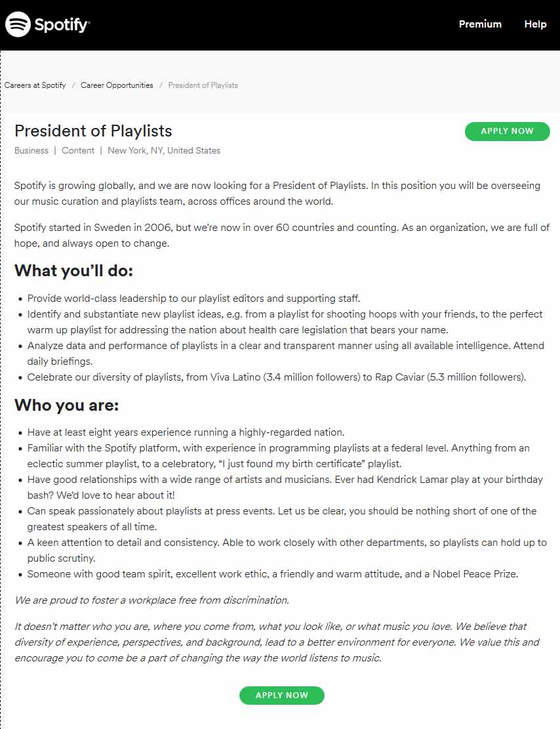This screenshot has width=560, height=729.
Task: Click the President of Playlists page heading
Action: tap(93, 131)
